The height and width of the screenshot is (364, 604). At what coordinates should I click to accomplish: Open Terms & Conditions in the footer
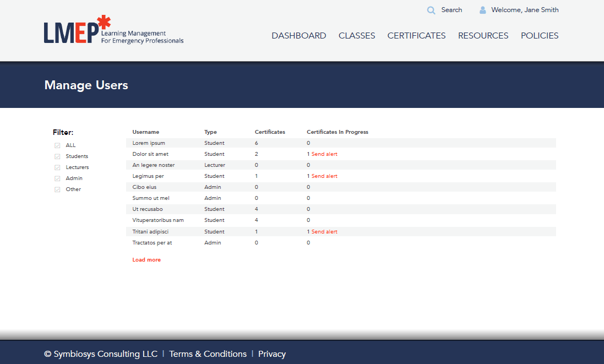[208, 354]
